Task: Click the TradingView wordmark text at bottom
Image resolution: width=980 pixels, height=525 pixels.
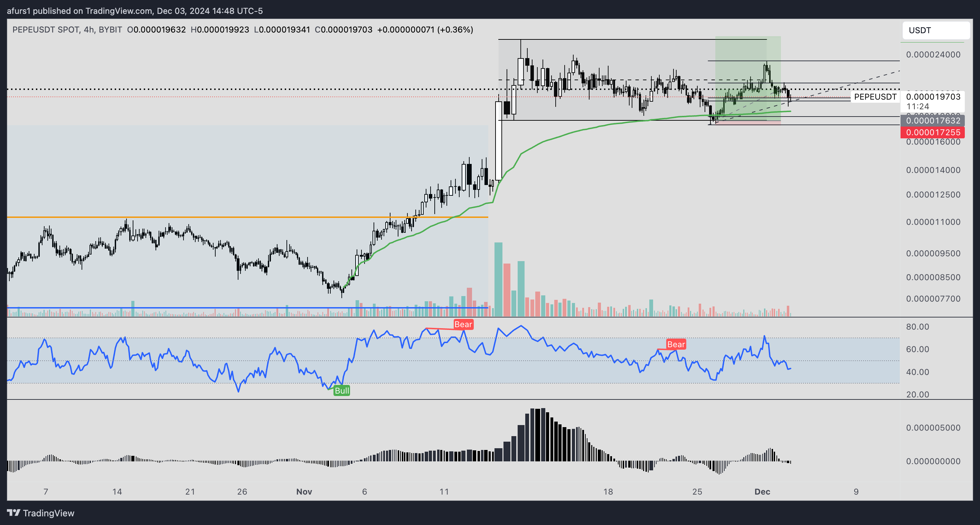Action: pos(49,513)
